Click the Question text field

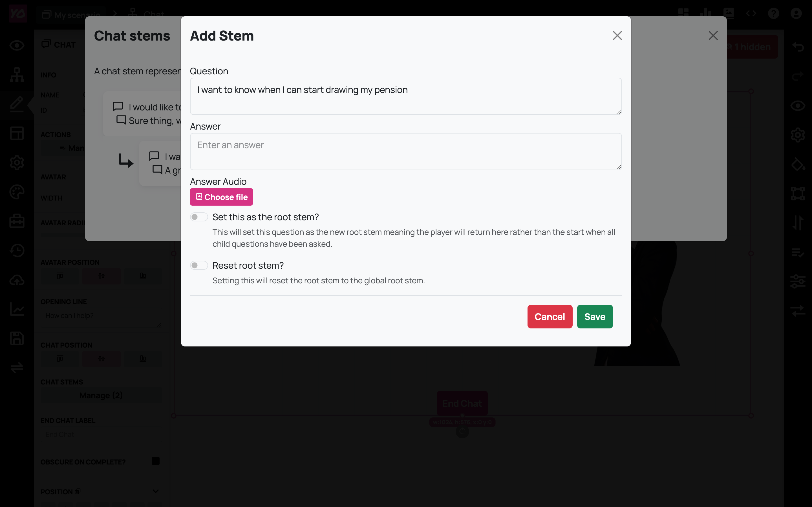pos(406,97)
